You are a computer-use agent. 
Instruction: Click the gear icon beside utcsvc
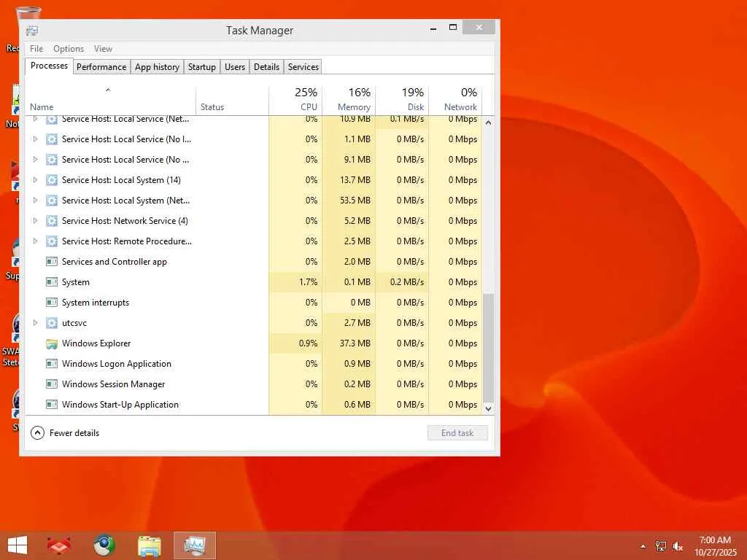tap(52, 323)
